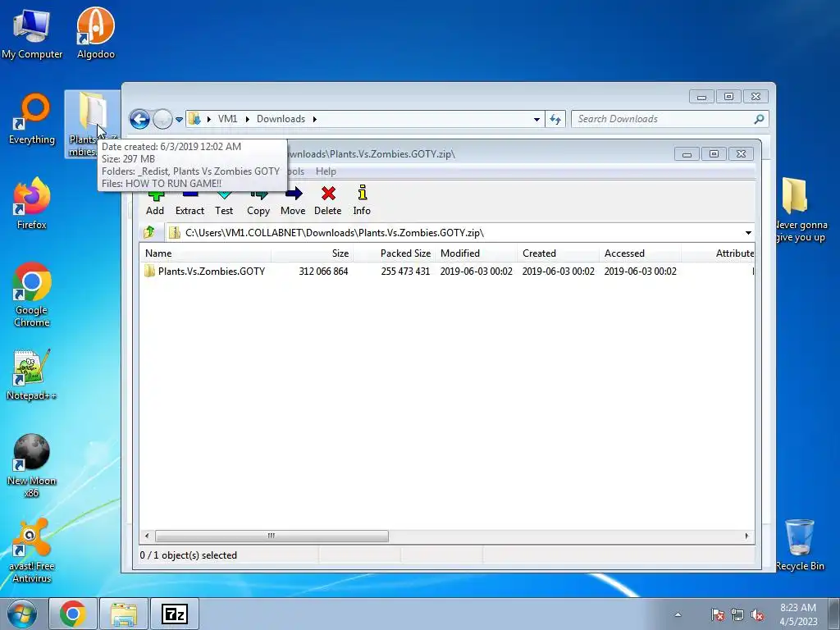
Task: Click VM1 in the Explorer breadcrumb
Action: pos(228,119)
